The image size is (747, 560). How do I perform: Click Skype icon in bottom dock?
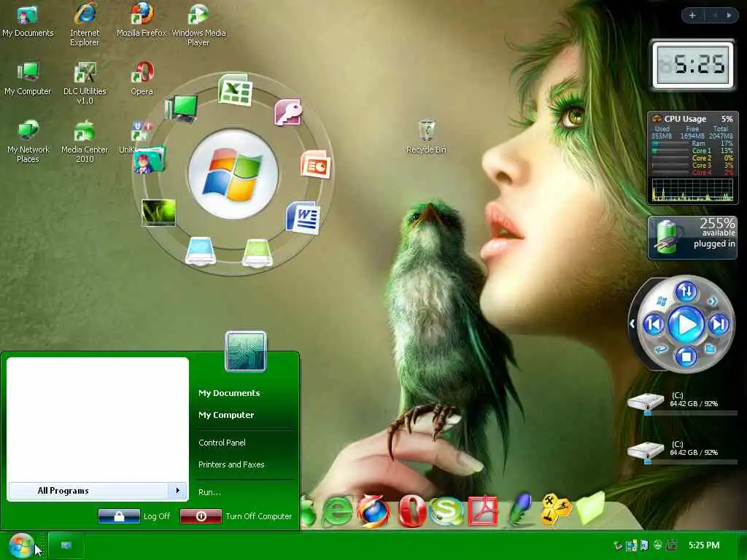pyautogui.click(x=446, y=511)
